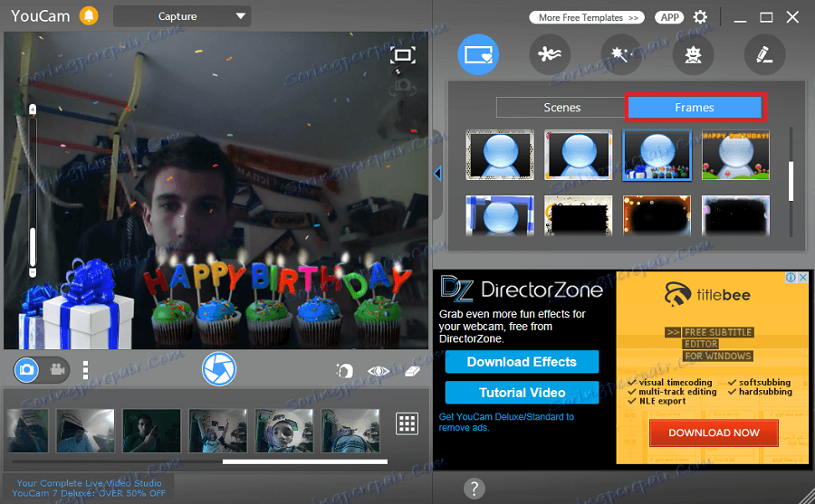This screenshot has width=815, height=504.
Task: Select the Frames and Scenes effects icon
Action: coord(478,54)
